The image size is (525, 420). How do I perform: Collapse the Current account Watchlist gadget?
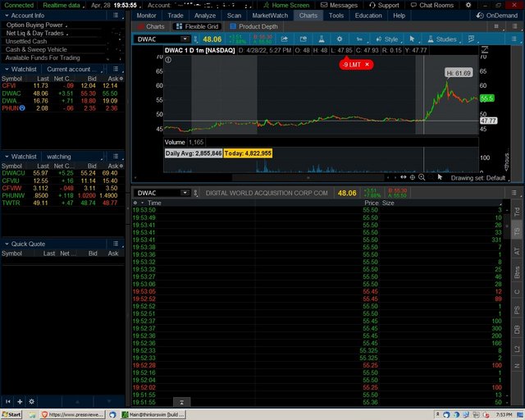click(7, 69)
